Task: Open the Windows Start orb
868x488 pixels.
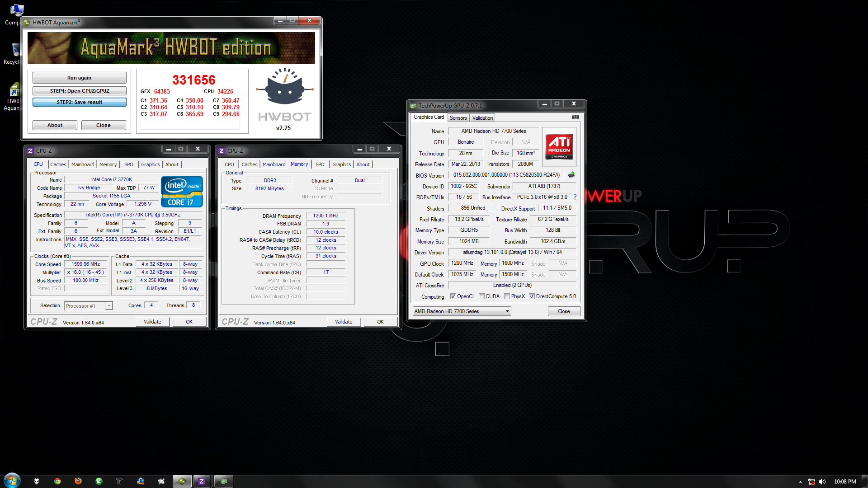Action: 12,481
